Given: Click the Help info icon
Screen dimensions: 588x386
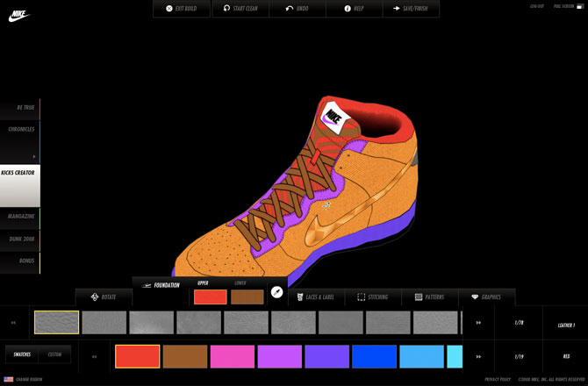Looking at the screenshot, I should pyautogui.click(x=348, y=8).
